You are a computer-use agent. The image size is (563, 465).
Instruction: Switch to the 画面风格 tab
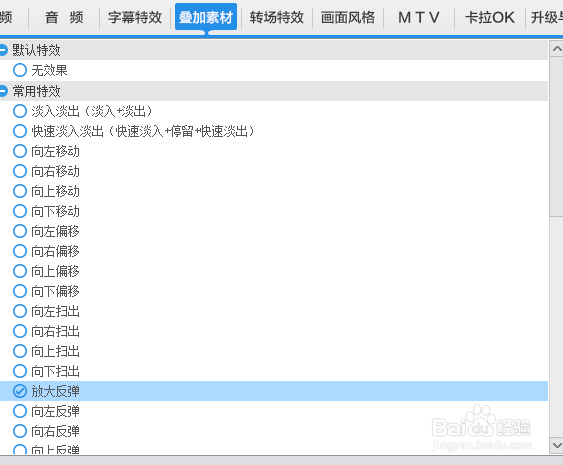pos(348,17)
